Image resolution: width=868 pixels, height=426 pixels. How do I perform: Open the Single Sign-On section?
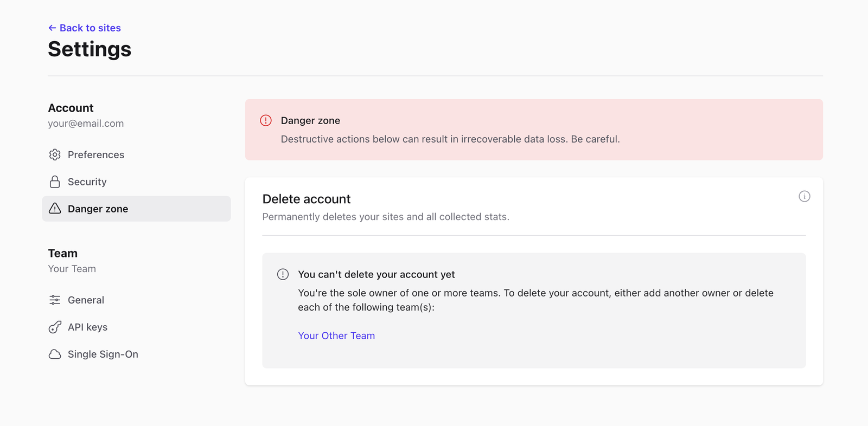(x=136, y=354)
